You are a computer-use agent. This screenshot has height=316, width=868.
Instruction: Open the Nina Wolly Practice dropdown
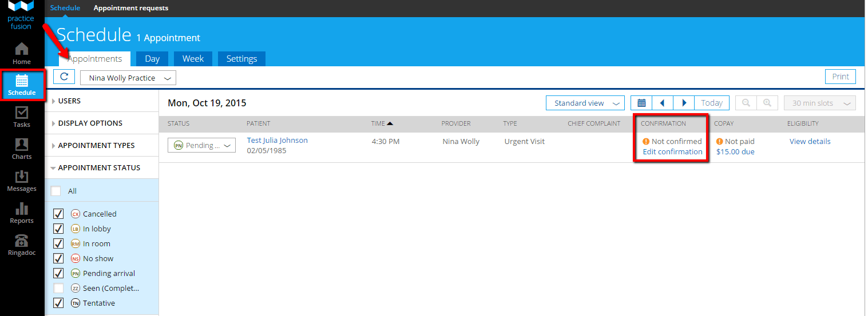click(x=128, y=78)
